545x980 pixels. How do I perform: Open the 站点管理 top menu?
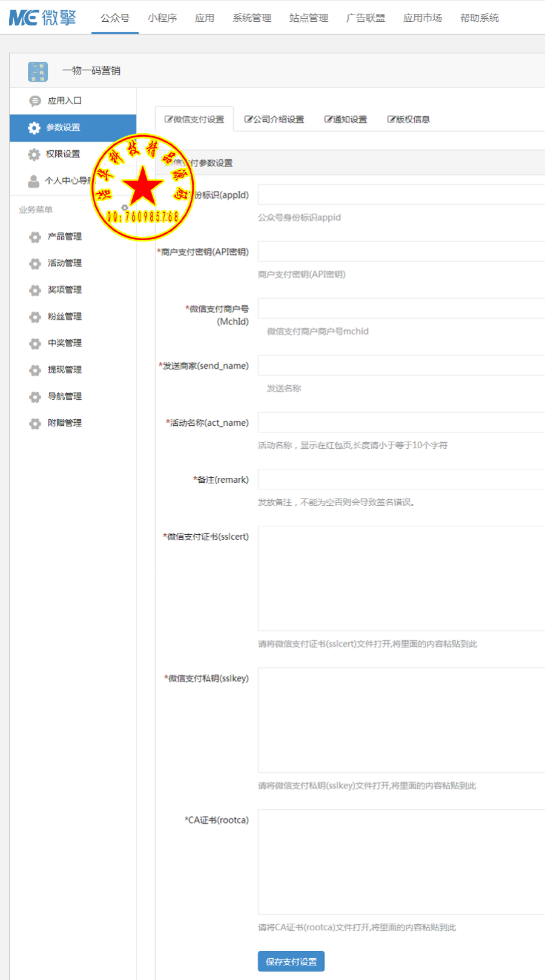tap(309, 18)
